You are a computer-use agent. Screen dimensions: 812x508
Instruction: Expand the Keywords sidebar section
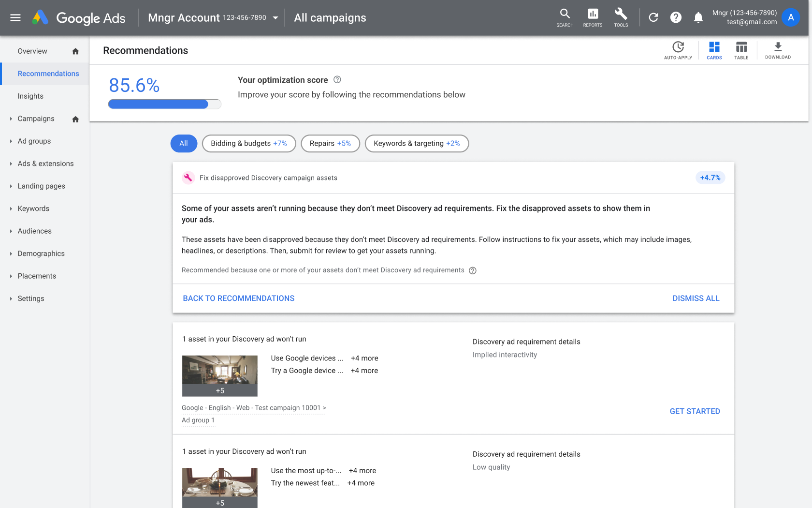coord(11,209)
